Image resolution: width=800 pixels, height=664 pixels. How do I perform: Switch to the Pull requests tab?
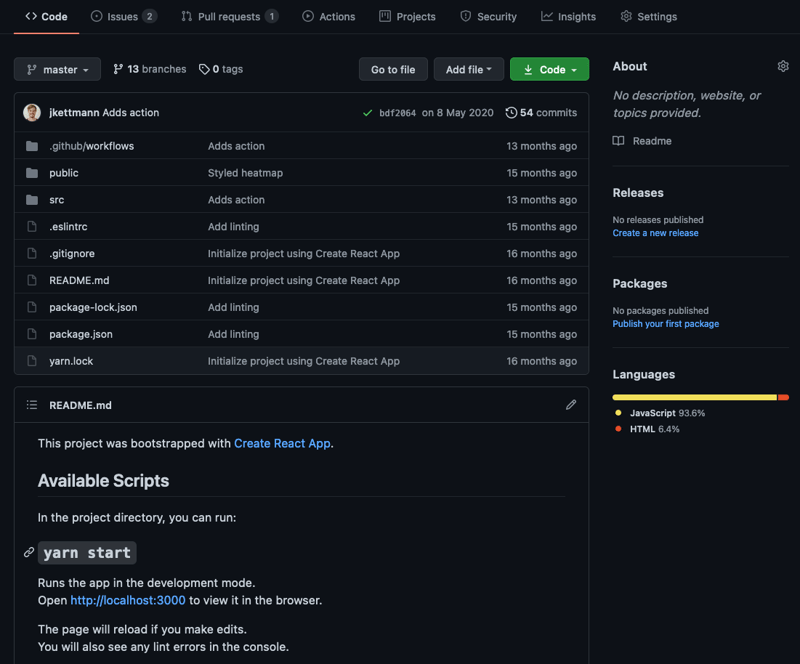pos(229,16)
